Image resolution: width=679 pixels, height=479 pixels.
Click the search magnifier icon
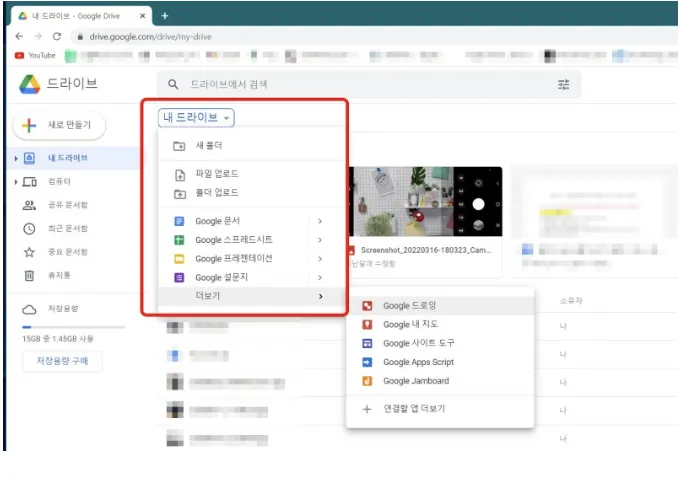click(x=173, y=84)
